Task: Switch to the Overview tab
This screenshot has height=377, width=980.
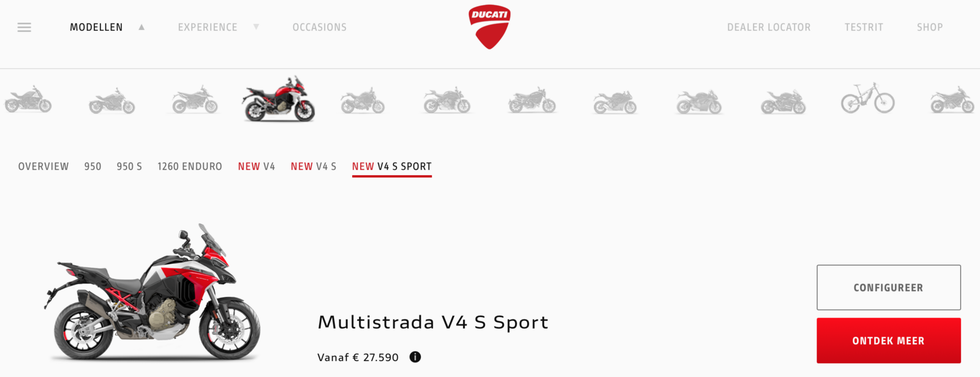Action: pos(43,166)
